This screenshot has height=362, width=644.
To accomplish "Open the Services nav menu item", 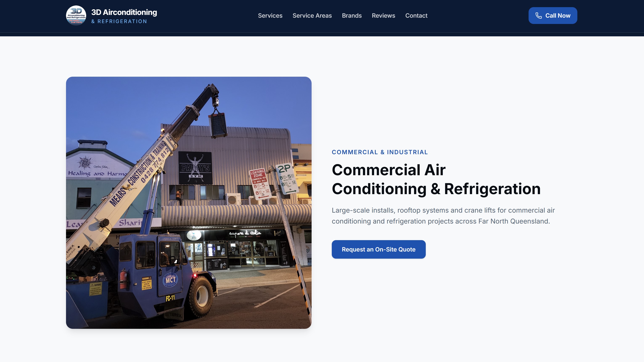I will pos(270,16).
